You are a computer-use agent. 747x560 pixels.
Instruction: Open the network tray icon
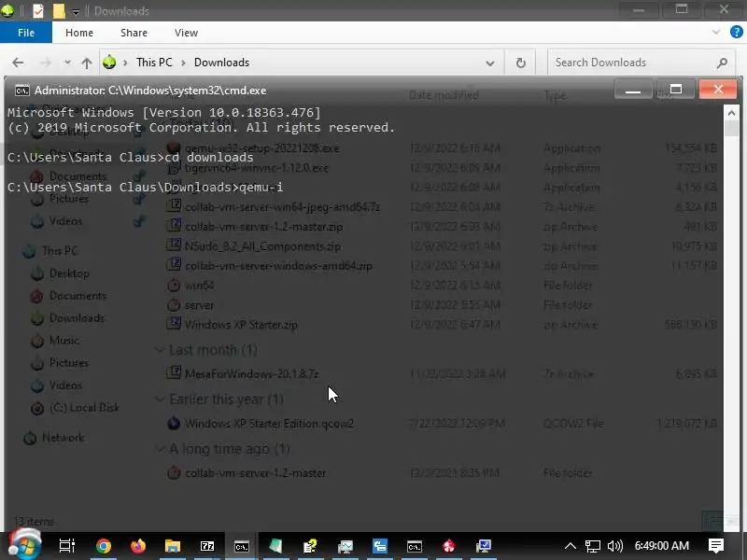pos(593,546)
